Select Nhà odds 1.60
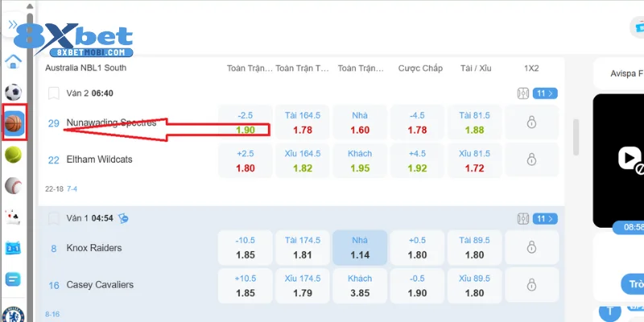 (360, 122)
